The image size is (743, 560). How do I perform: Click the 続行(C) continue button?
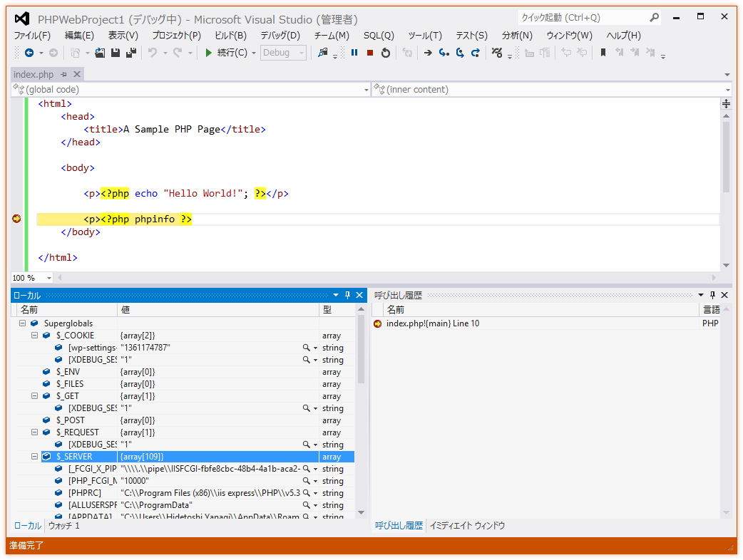point(227,53)
